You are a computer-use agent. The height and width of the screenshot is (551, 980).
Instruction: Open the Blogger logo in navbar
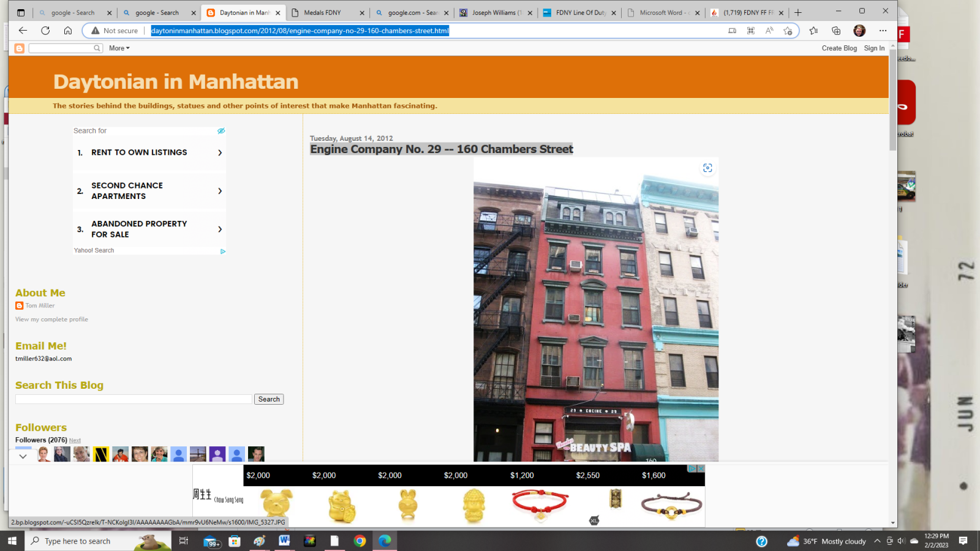(x=20, y=48)
